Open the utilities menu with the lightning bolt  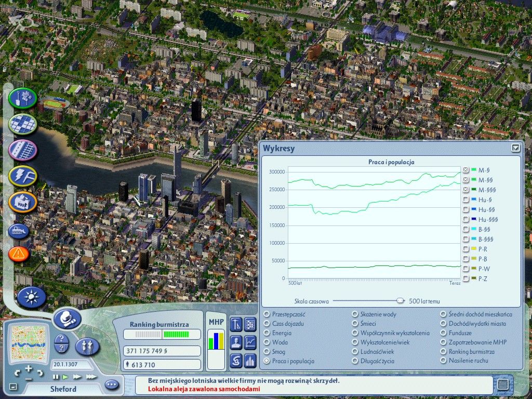(x=23, y=176)
